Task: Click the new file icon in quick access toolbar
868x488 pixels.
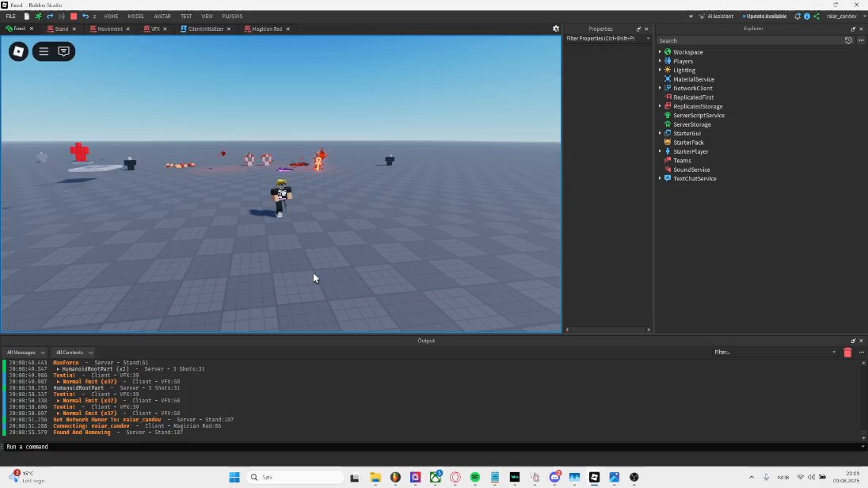Action: click(x=26, y=16)
